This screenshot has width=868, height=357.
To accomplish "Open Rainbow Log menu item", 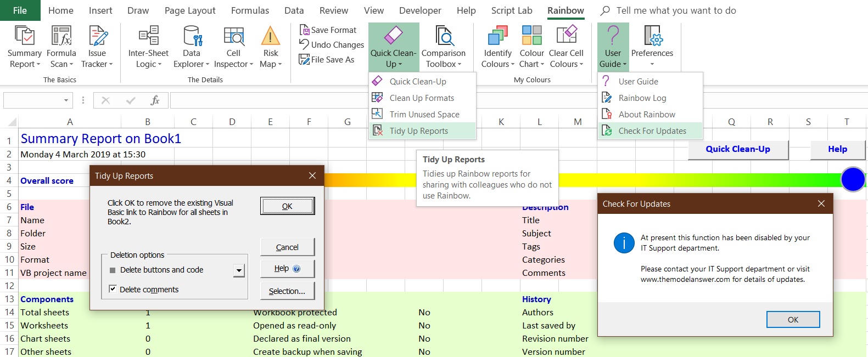I will tap(650, 98).
